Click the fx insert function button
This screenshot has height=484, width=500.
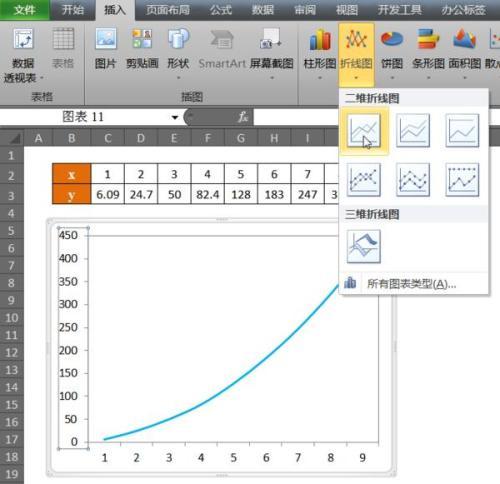pyautogui.click(x=242, y=117)
